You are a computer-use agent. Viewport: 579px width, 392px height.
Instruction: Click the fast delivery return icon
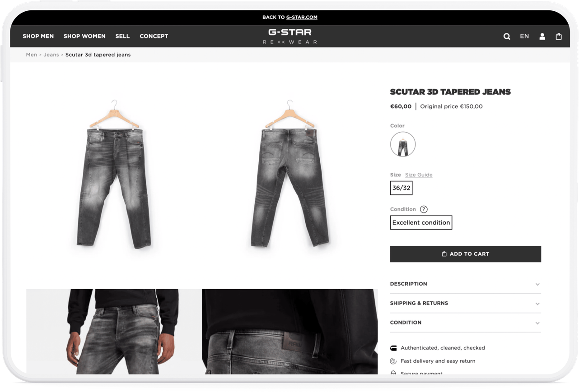[393, 361]
